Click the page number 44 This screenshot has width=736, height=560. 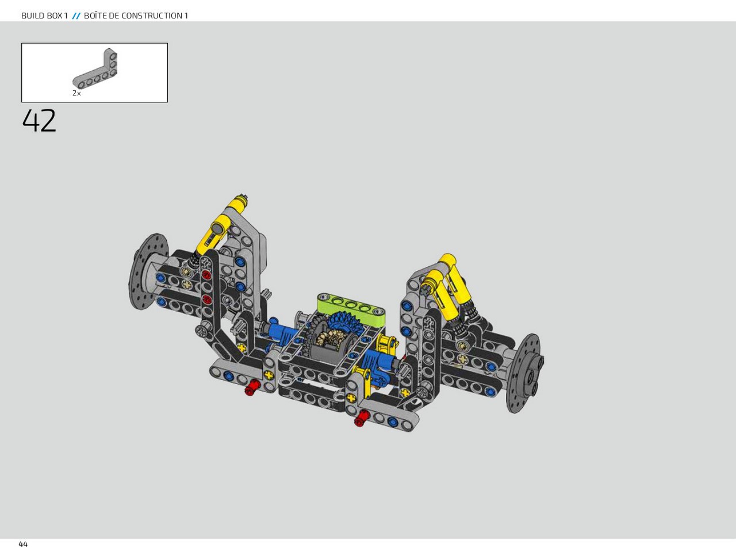[x=23, y=544]
